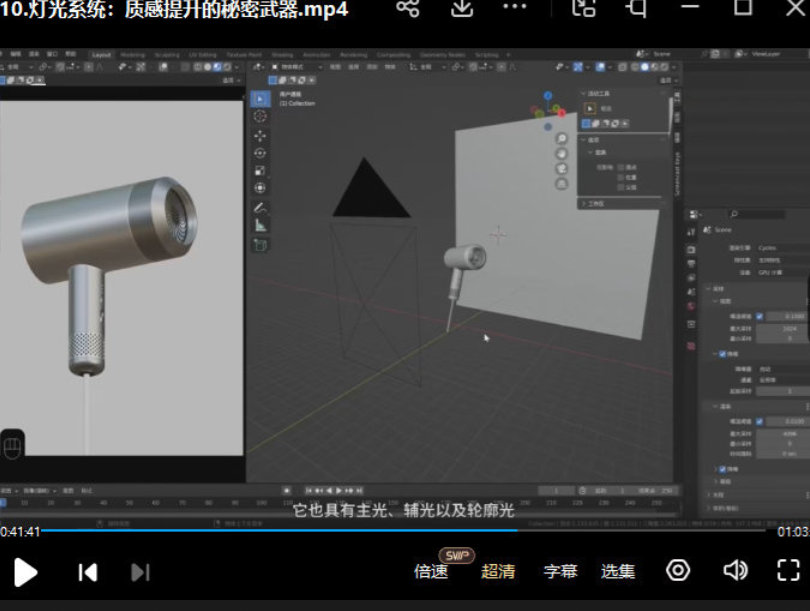The image size is (810, 611).
Task: Open the 字幕 subtitles option
Action: point(560,572)
